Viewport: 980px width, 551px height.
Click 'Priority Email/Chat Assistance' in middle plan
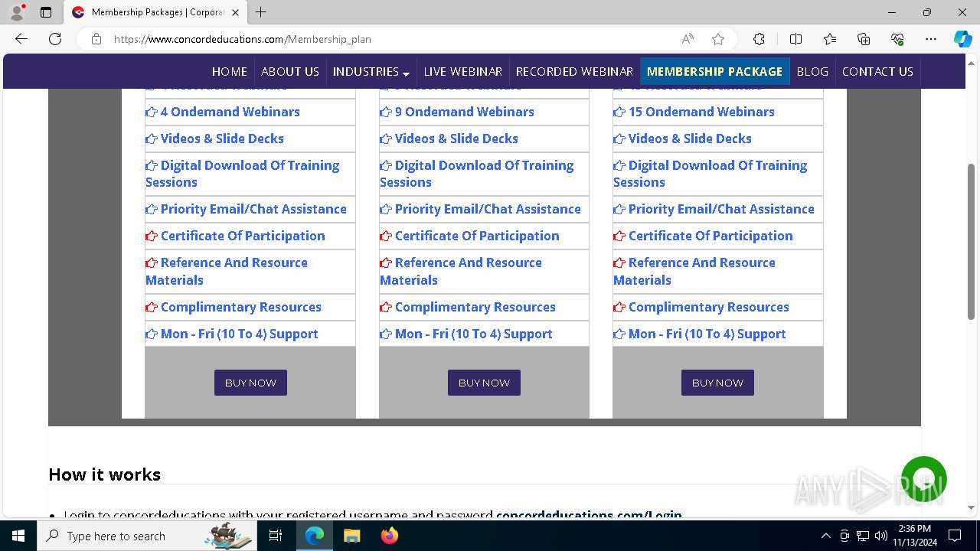pyautogui.click(x=488, y=209)
